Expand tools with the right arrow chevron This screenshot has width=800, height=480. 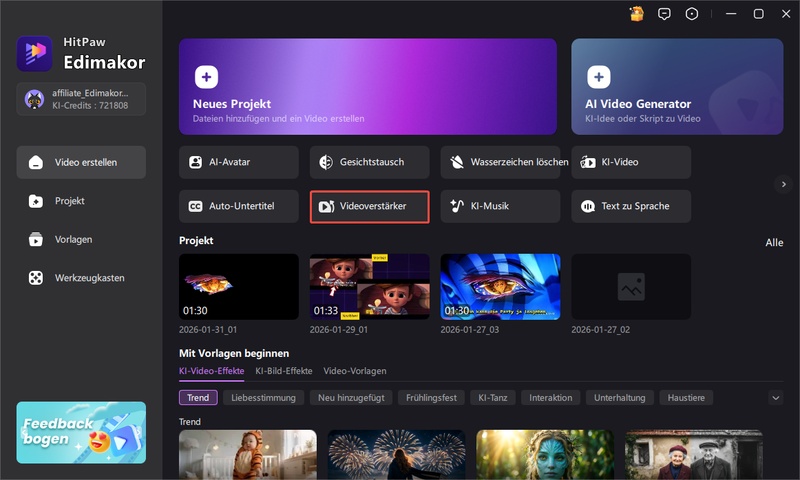click(x=783, y=184)
